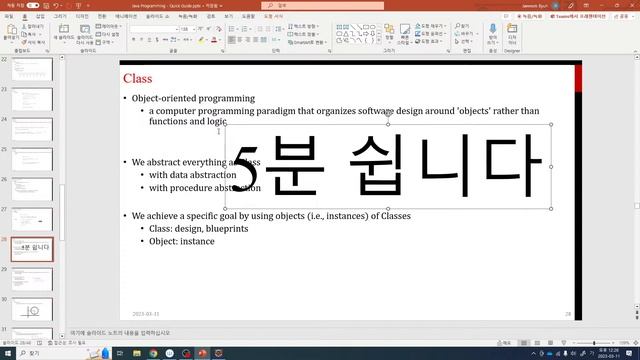Image resolution: width=640 pixels, height=360 pixels.
Task: Open the Section dropdown
Action: pyautogui.click(x=104, y=42)
